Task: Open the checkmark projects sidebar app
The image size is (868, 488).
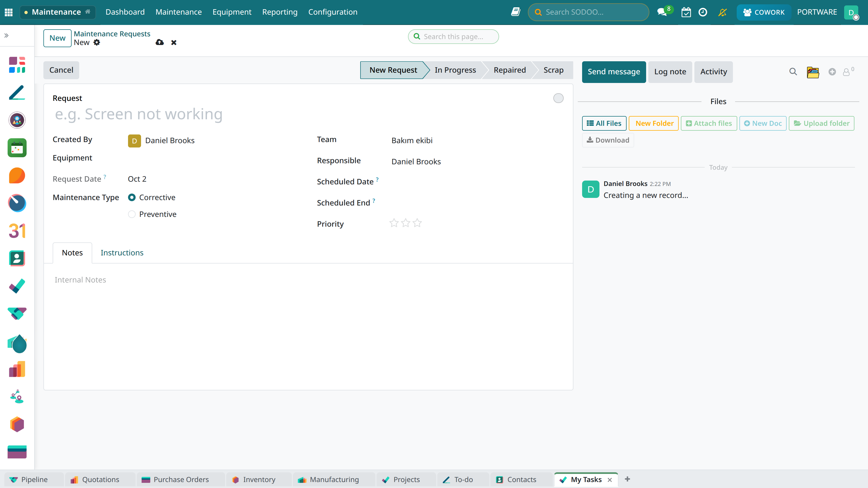Action: pyautogui.click(x=17, y=286)
